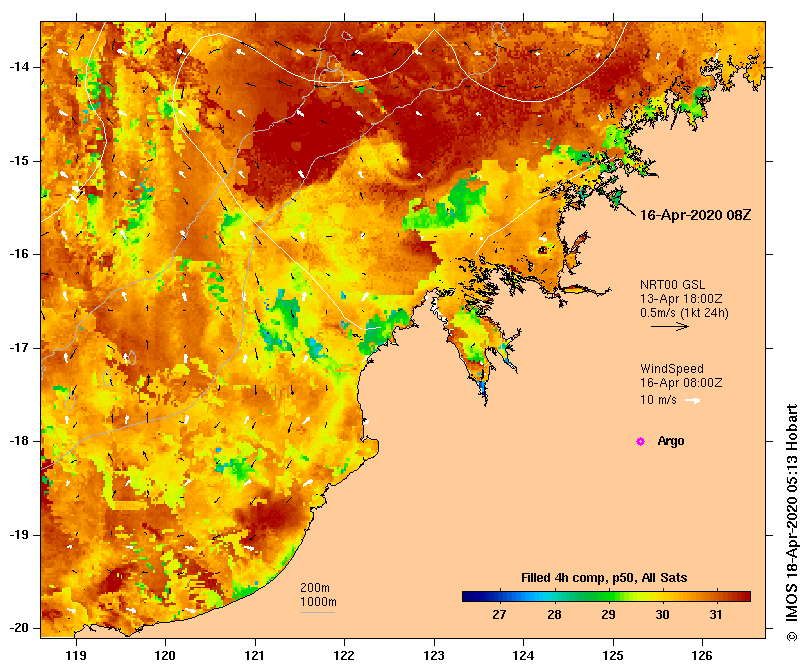Click the -19 latitude axis label
The height and width of the screenshot is (672, 809).
tap(19, 535)
